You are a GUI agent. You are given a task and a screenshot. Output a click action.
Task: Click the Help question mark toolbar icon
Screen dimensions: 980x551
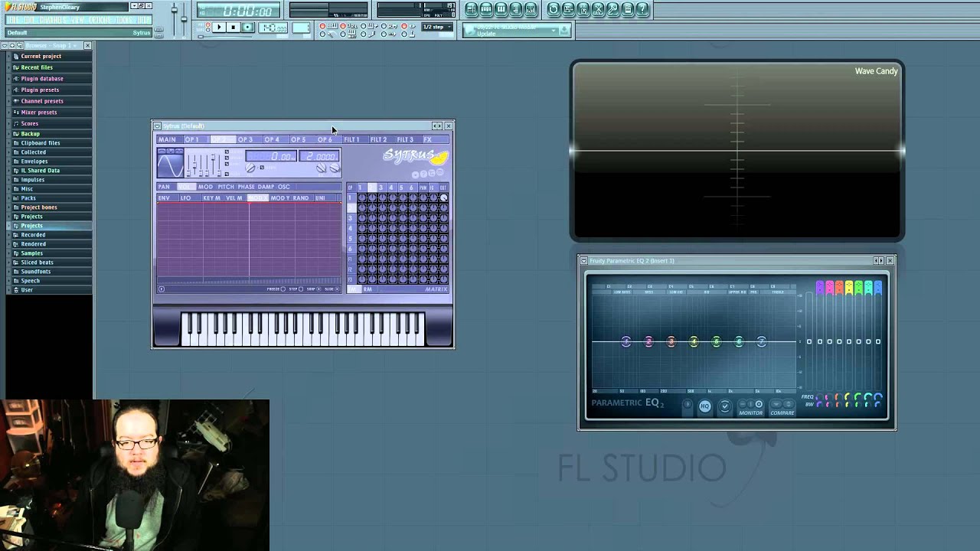(x=643, y=9)
